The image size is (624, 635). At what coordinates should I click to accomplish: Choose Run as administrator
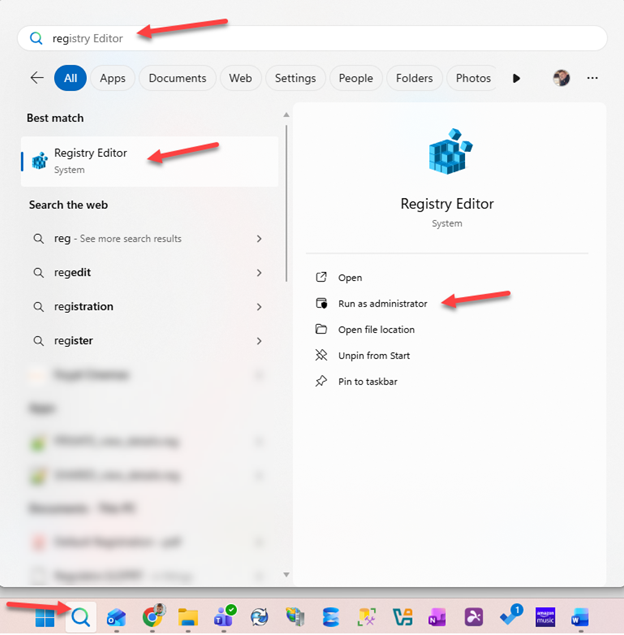382,303
